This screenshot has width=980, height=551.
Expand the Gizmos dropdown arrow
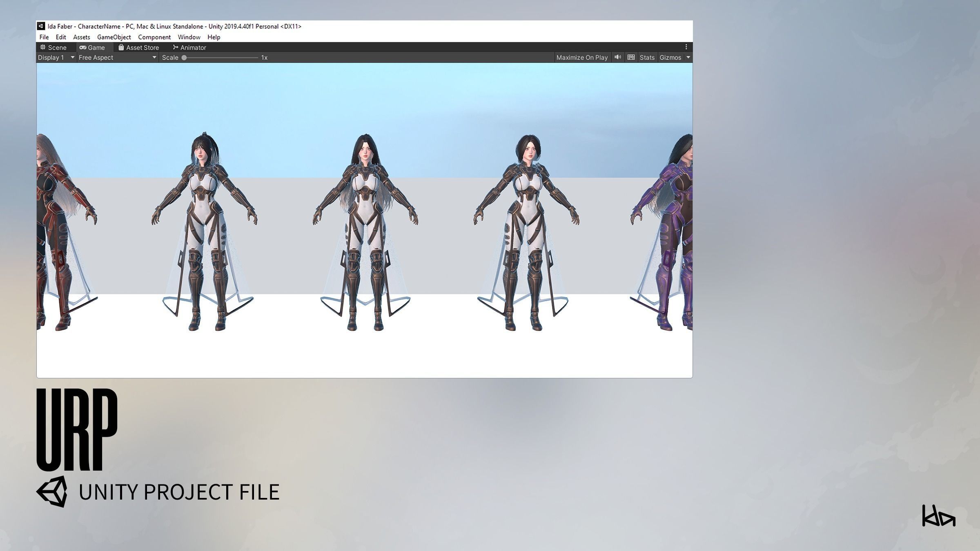coord(688,58)
